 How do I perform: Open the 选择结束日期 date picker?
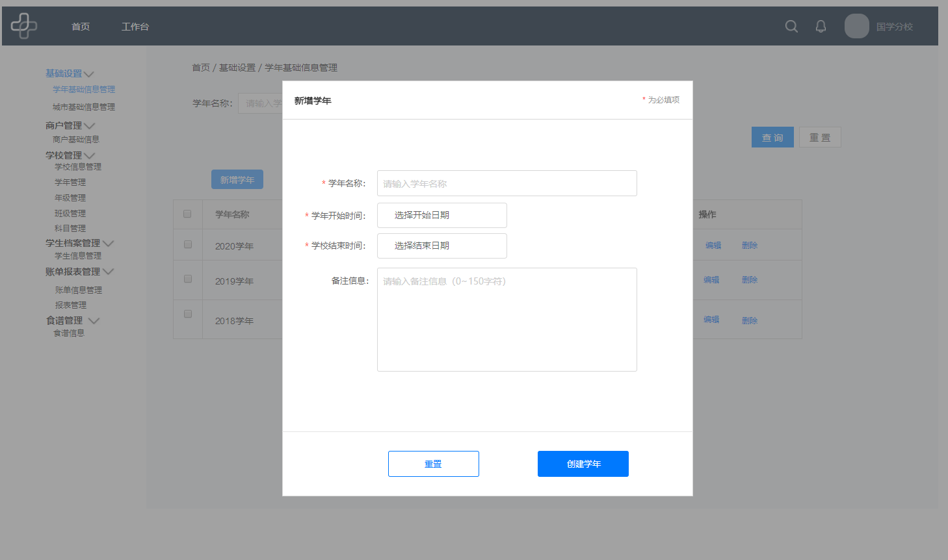pos(442,246)
